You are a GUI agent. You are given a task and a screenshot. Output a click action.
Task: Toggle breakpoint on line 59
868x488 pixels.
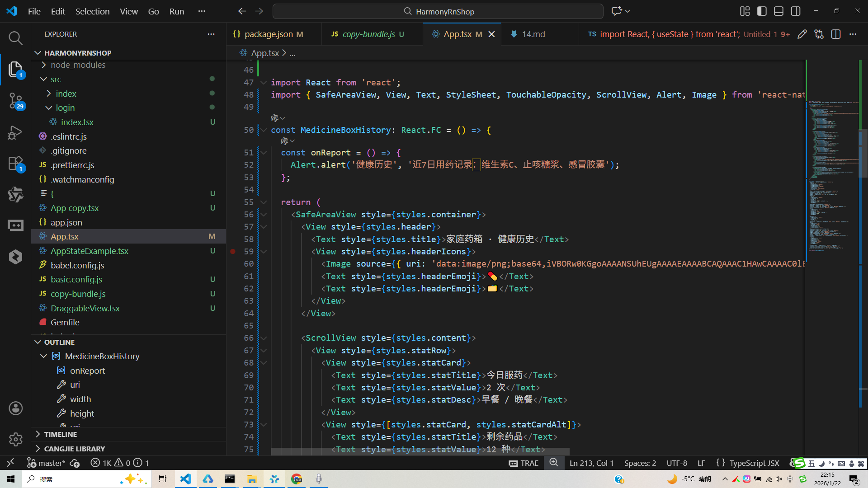[233, 251]
